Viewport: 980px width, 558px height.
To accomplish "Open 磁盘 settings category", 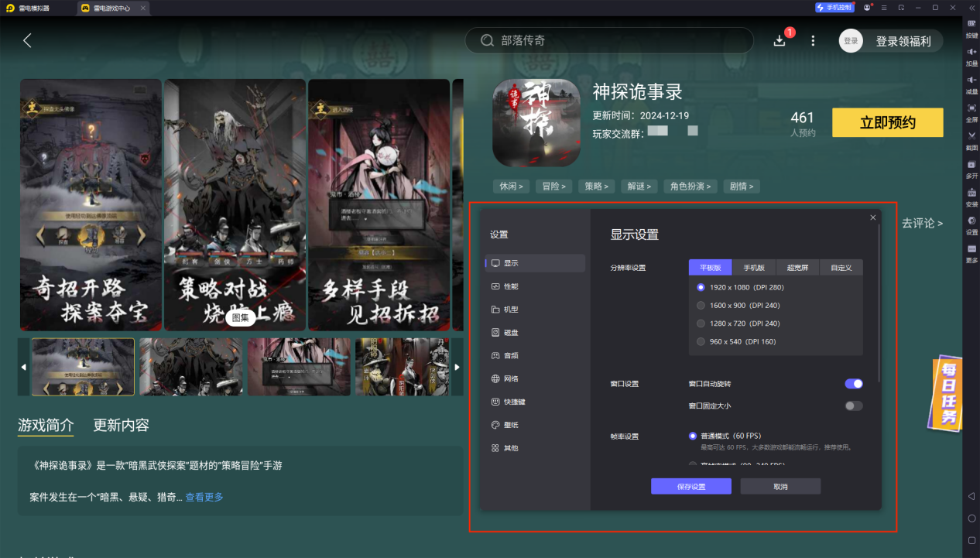I will click(535, 333).
